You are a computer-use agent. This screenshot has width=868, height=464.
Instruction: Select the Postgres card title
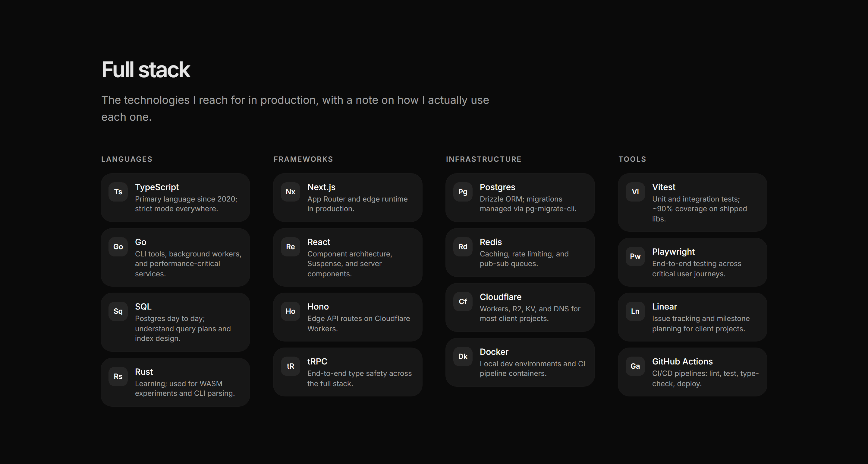click(x=497, y=187)
